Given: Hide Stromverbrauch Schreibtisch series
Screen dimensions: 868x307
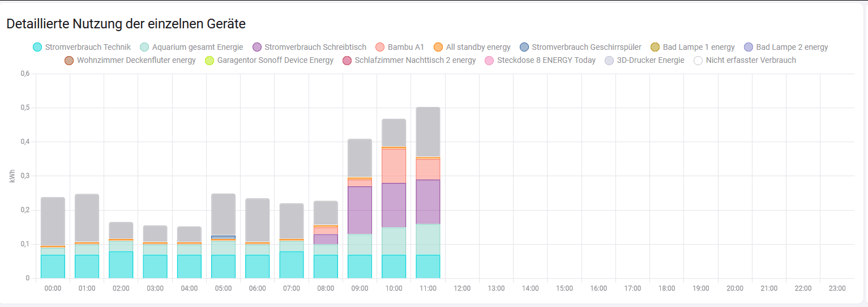Looking at the screenshot, I should coord(309,47).
